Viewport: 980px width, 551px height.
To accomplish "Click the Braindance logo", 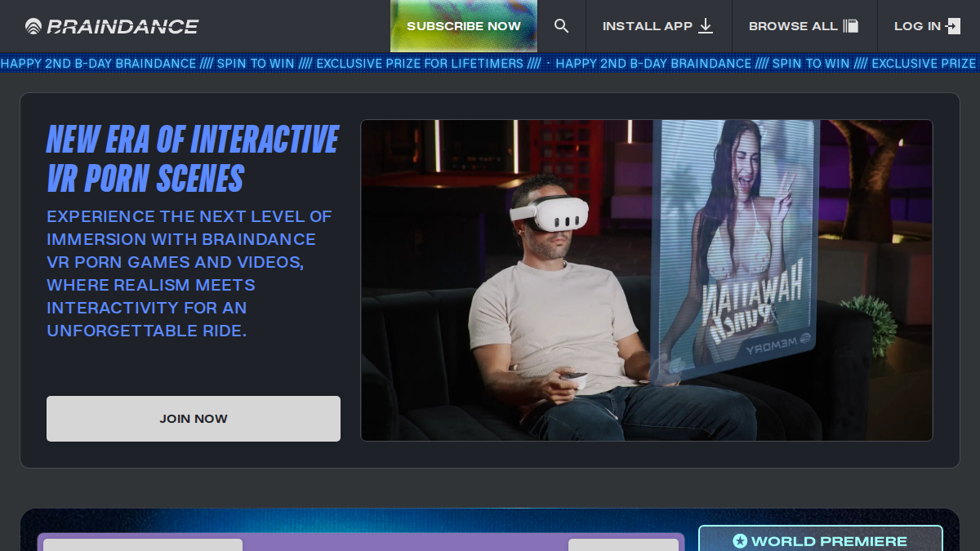I will (112, 26).
